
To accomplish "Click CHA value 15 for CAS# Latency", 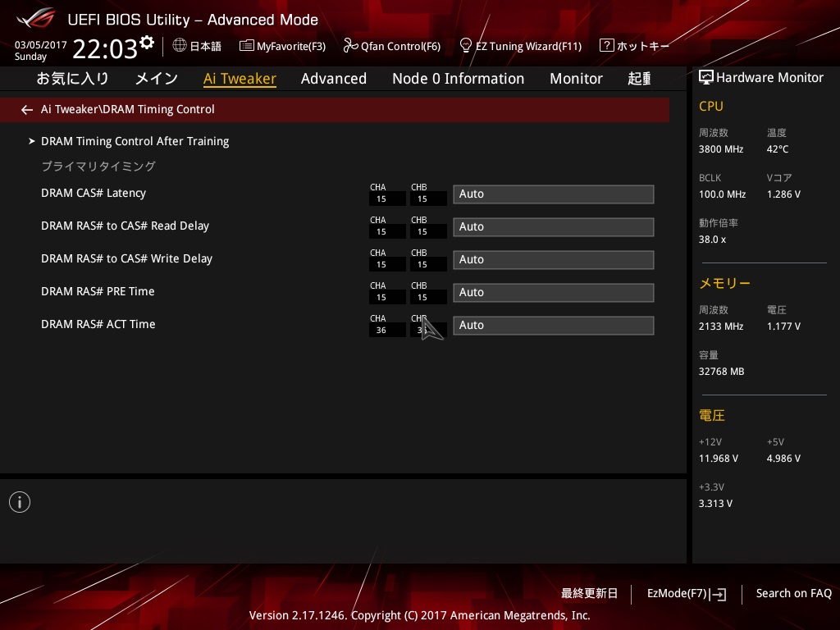I will point(387,199).
